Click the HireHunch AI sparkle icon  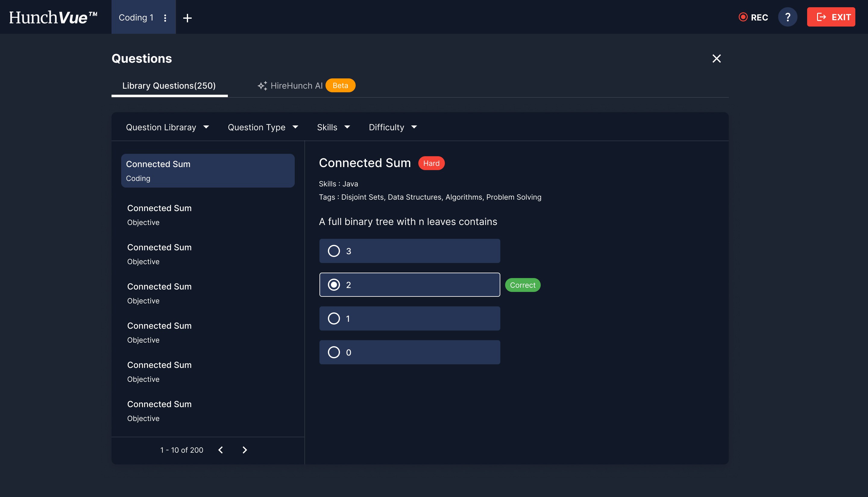pos(262,86)
